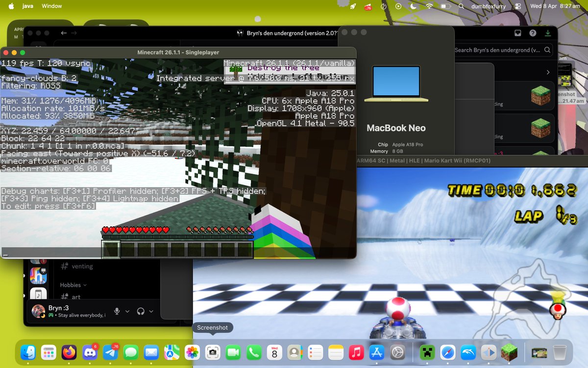The width and height of the screenshot is (588, 368).
Task: Open rightmost Dock thumbnail before Trash
Action: (x=539, y=352)
